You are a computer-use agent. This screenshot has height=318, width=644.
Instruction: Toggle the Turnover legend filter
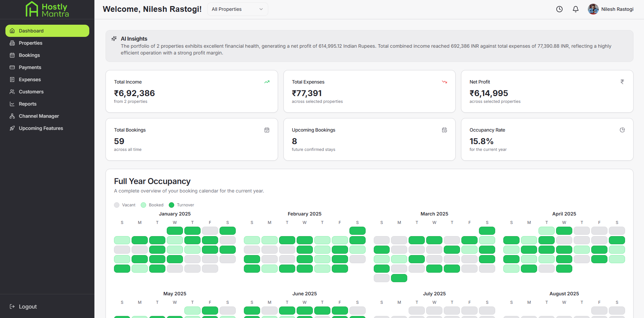[172, 205]
